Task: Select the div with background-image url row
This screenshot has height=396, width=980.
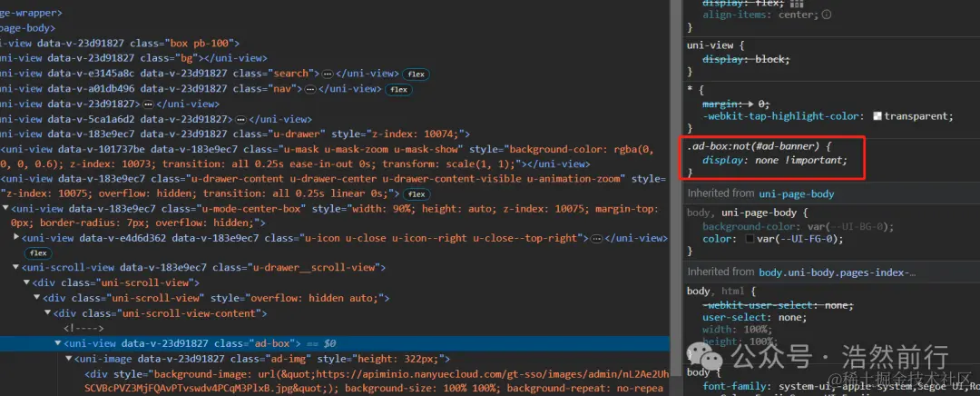Action: [377, 381]
